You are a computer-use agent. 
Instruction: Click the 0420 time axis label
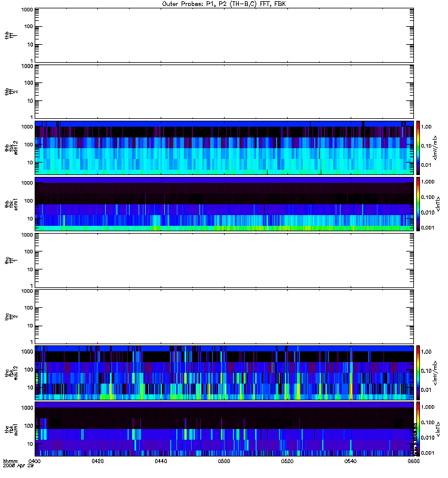coord(97,461)
